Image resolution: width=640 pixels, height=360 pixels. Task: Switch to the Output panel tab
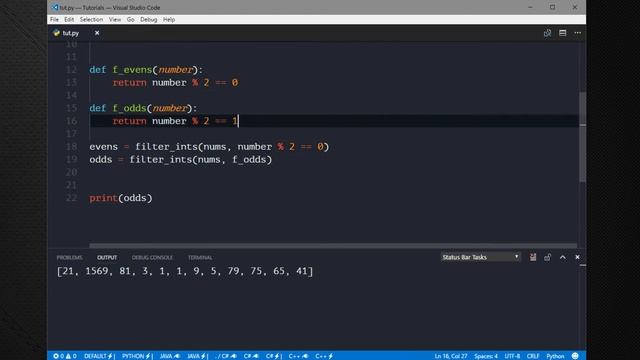[107, 257]
